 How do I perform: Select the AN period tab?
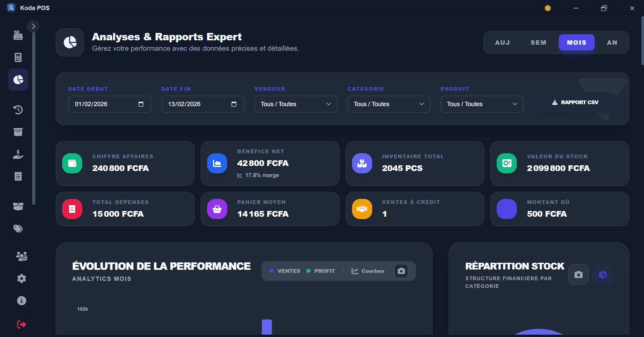612,43
